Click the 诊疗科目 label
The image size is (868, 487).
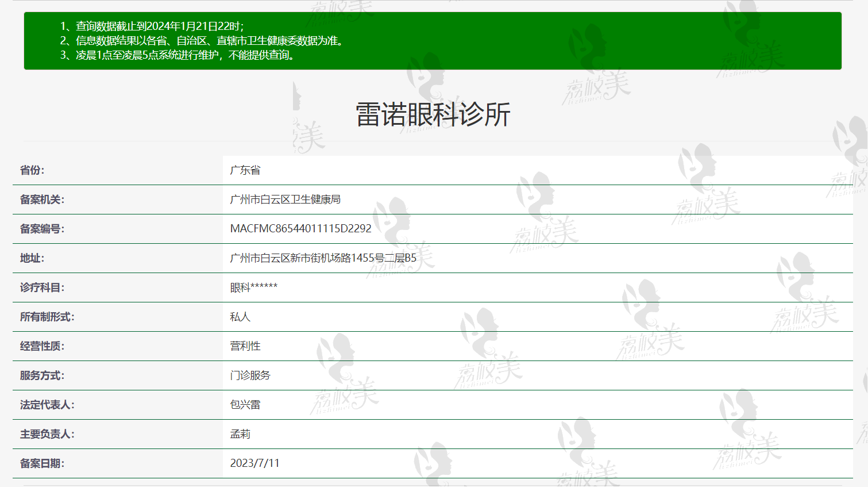coord(42,287)
